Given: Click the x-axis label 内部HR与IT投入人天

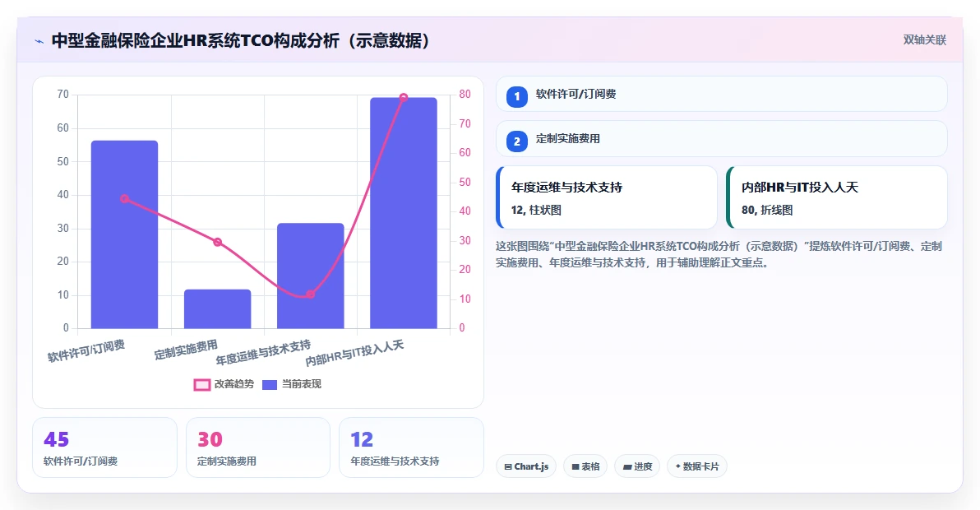Looking at the screenshot, I should [354, 353].
